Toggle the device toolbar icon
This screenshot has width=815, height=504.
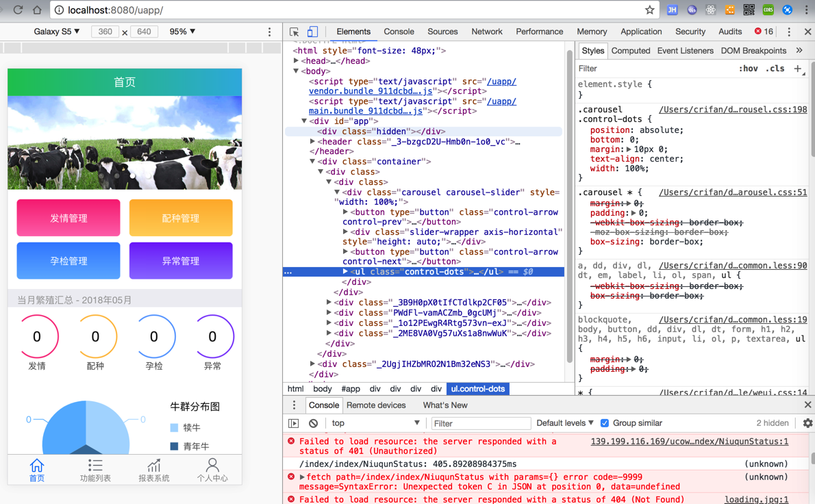tap(312, 32)
